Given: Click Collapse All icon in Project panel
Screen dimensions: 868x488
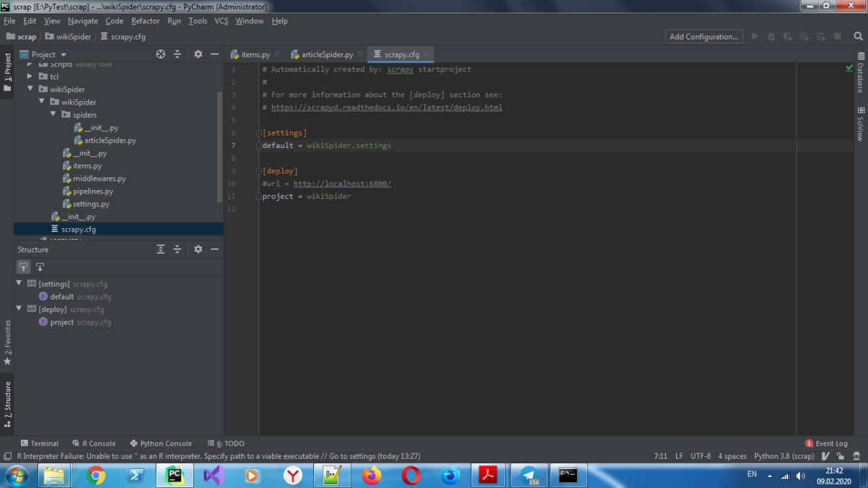Looking at the screenshot, I should coord(178,54).
